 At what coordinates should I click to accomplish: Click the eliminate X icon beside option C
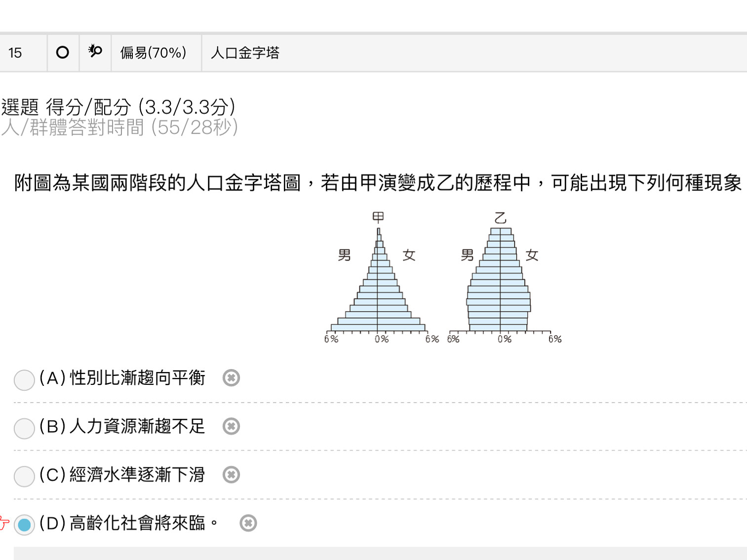(231, 475)
